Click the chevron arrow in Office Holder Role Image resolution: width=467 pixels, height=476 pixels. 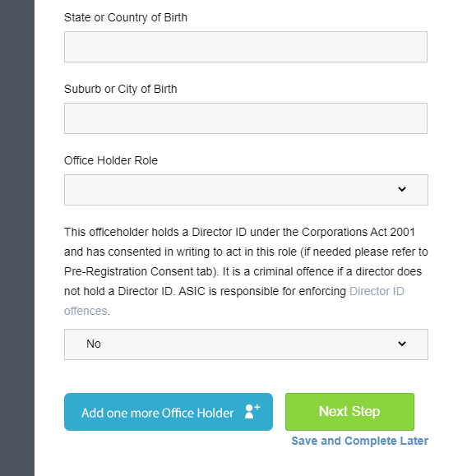point(402,189)
